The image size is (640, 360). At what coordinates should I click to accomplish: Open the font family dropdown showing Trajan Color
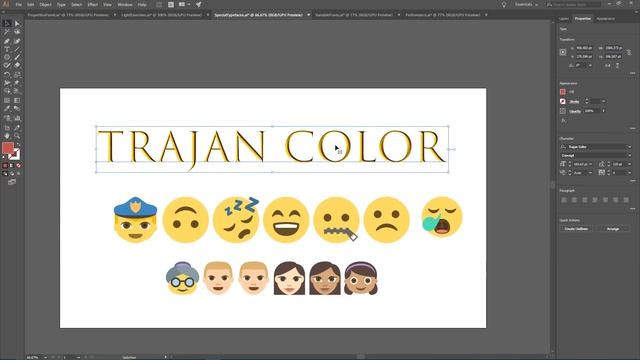click(x=629, y=147)
